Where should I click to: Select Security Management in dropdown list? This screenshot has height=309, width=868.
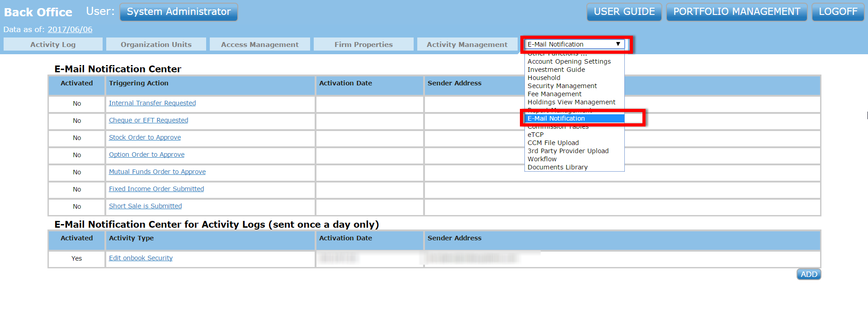pos(562,86)
